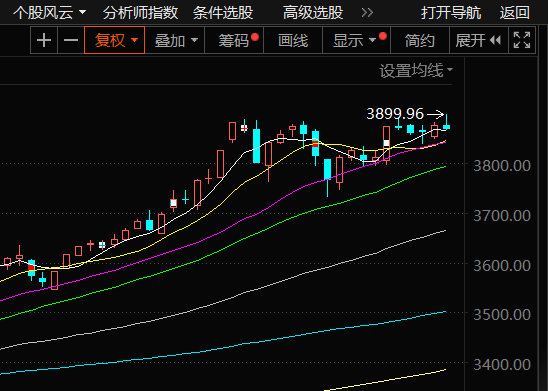Click the 3800.00 price axis label
The image size is (548, 391).
click(502, 166)
